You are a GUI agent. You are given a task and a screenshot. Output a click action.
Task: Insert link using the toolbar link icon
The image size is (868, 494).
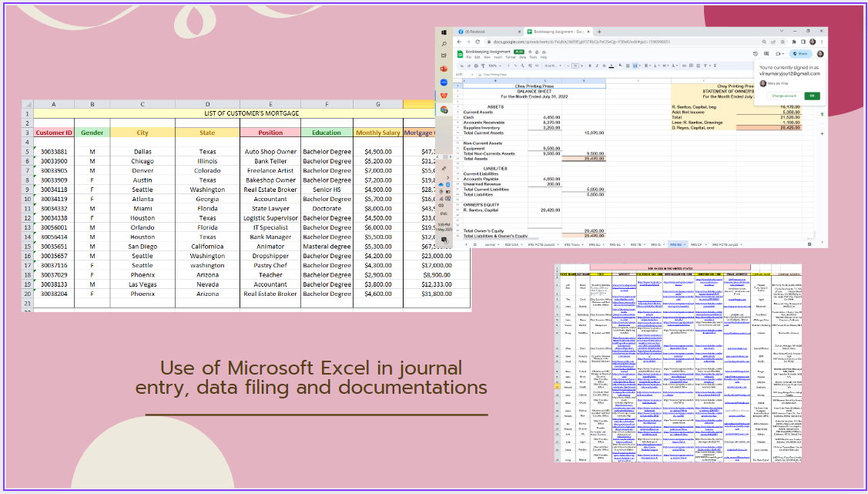[x=684, y=66]
